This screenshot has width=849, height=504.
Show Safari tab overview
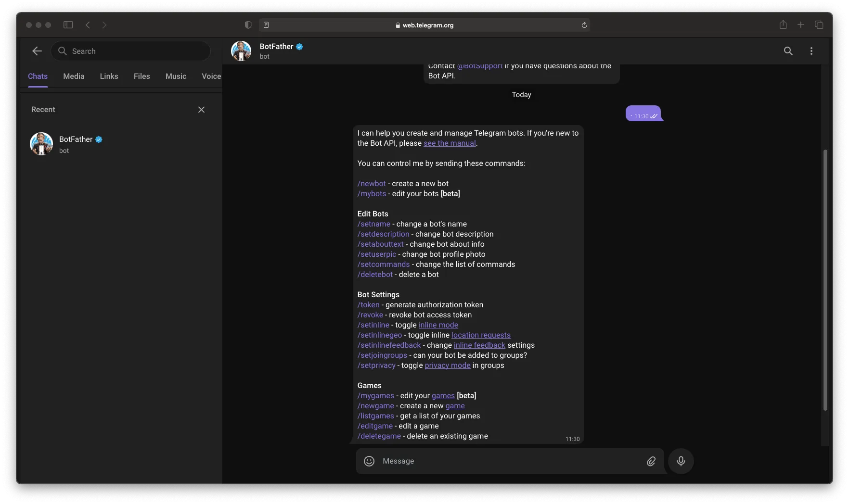[819, 25]
